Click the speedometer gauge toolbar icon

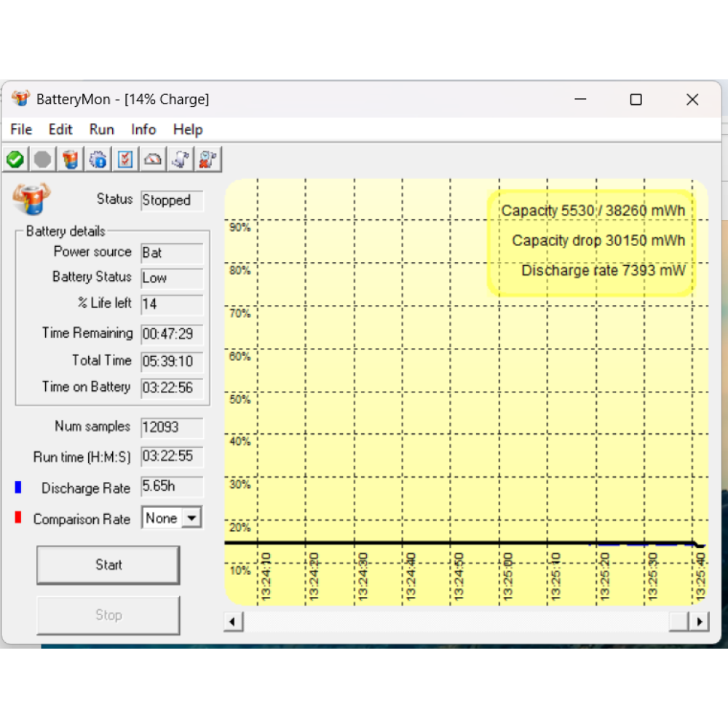(153, 159)
